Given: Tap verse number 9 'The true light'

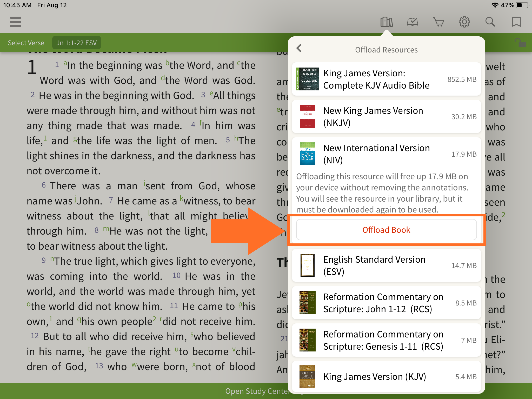Looking at the screenshot, I should tap(44, 260).
